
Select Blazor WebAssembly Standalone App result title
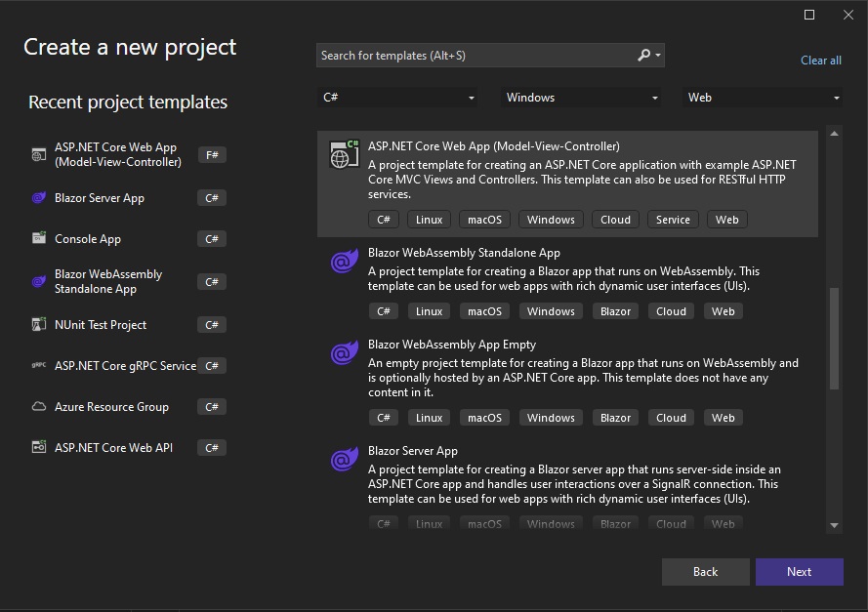pos(464,253)
